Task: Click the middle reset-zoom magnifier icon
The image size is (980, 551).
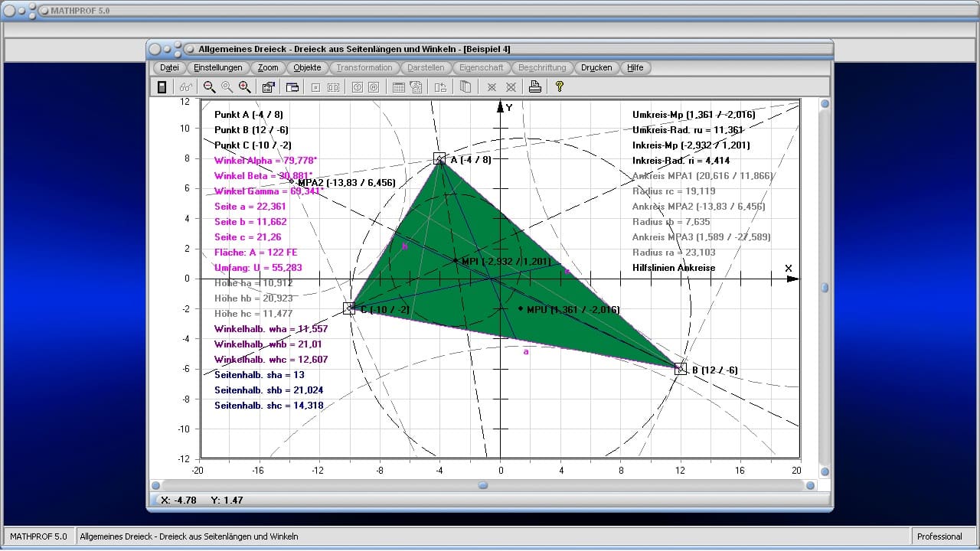Action: coord(227,87)
